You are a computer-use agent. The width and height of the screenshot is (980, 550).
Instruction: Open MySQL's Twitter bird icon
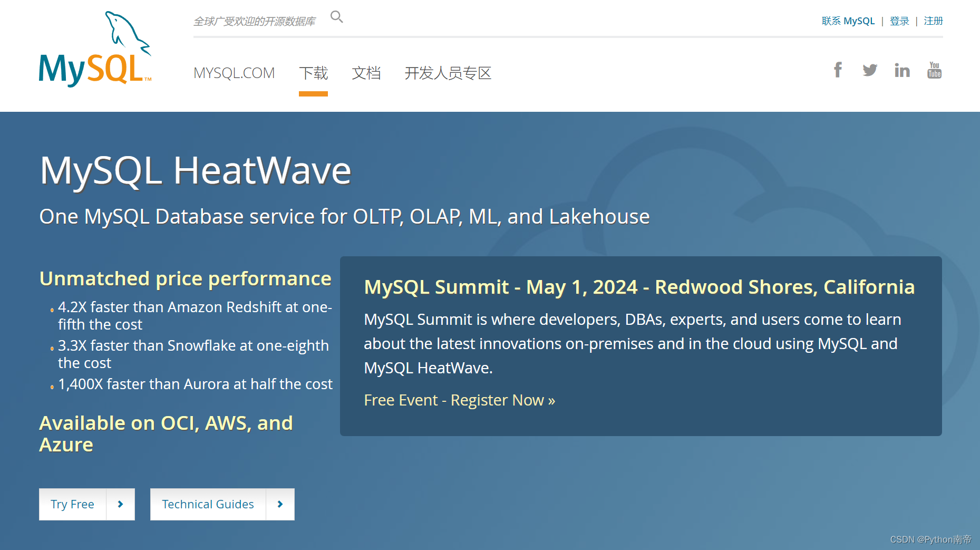pyautogui.click(x=870, y=70)
